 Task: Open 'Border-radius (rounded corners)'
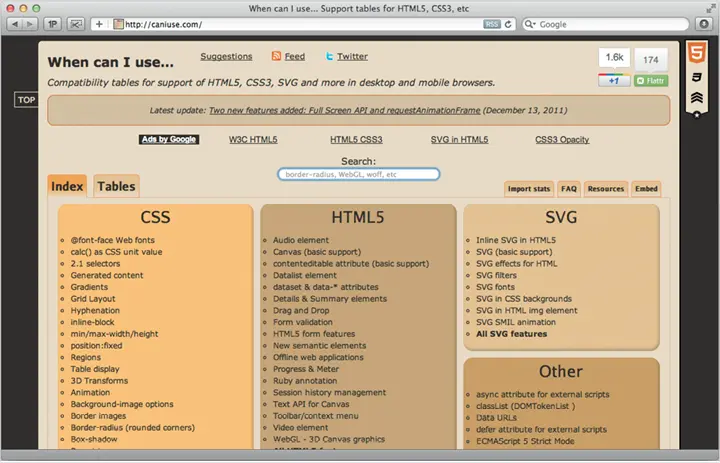tap(133, 428)
